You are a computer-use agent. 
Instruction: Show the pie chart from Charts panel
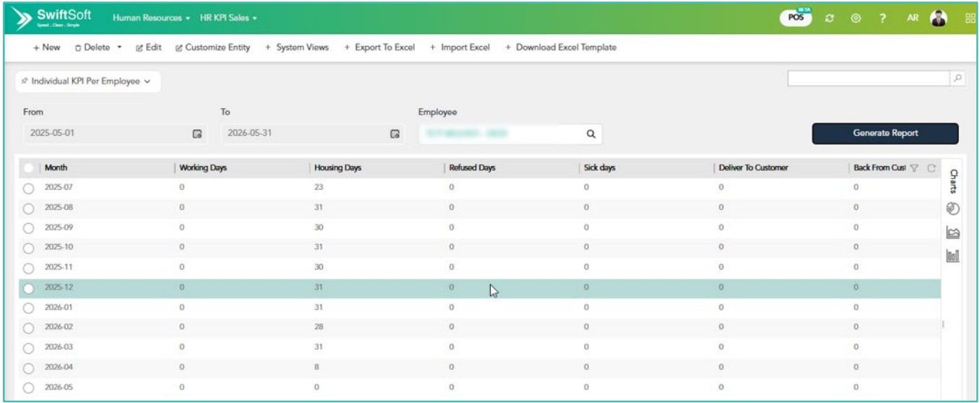953,209
